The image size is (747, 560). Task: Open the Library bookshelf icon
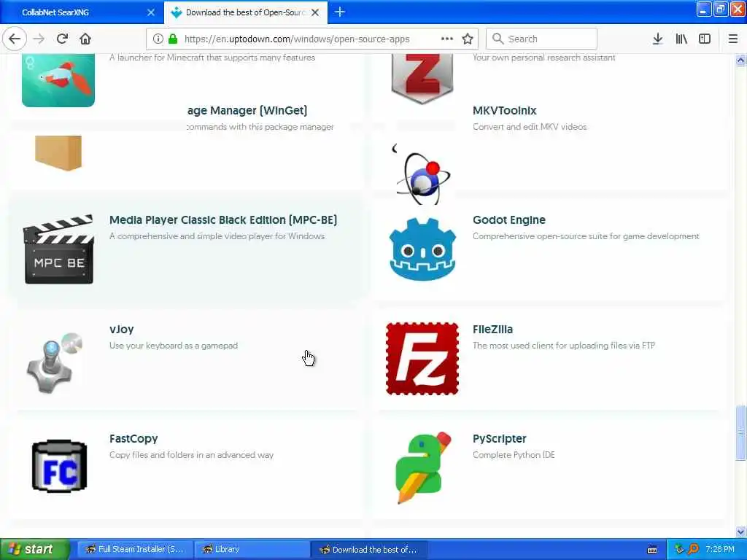tap(681, 39)
